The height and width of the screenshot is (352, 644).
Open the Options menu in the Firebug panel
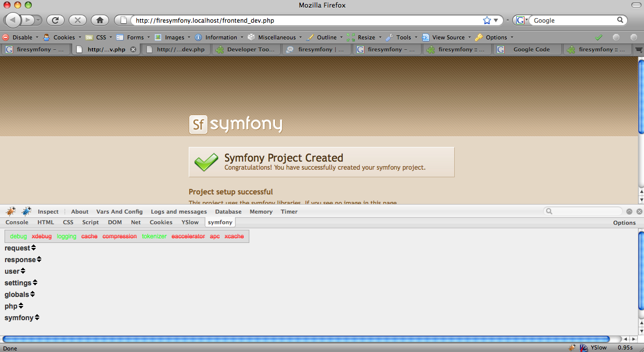[624, 222]
